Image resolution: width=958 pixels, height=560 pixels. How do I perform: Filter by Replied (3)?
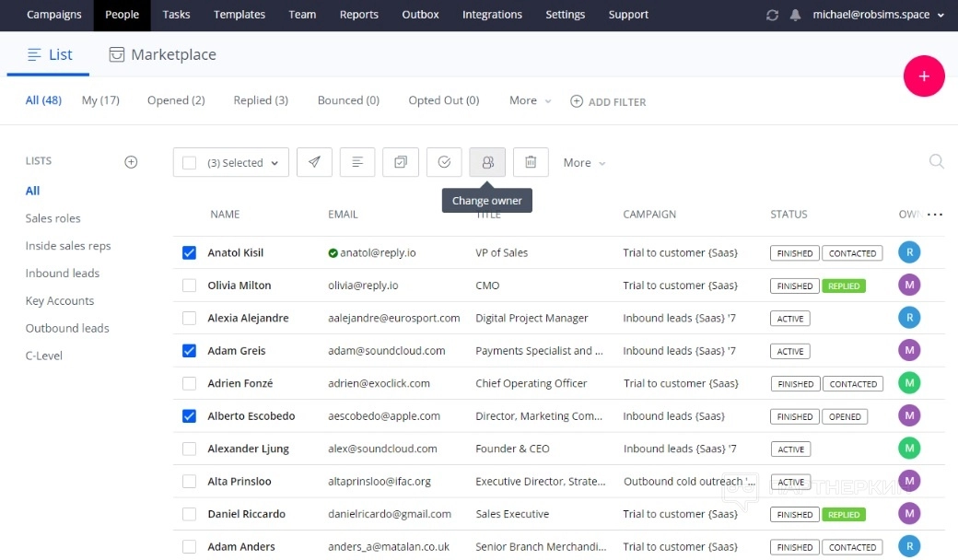click(261, 100)
